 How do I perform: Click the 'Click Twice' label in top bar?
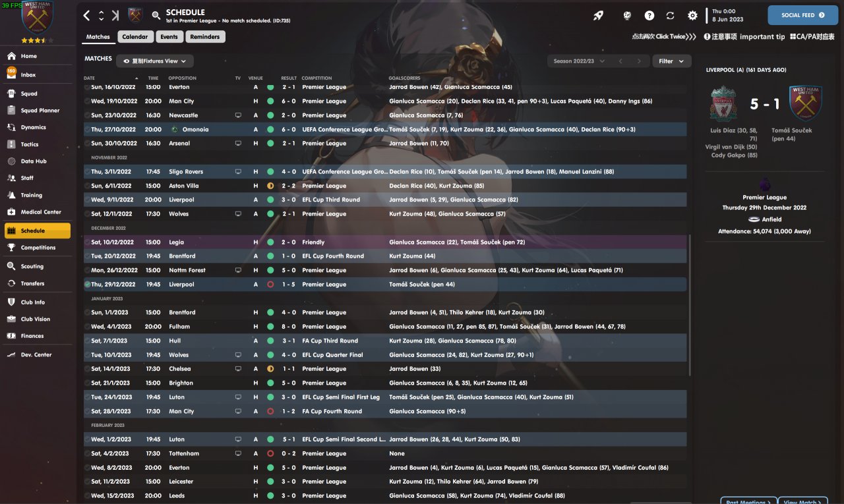pos(664,37)
